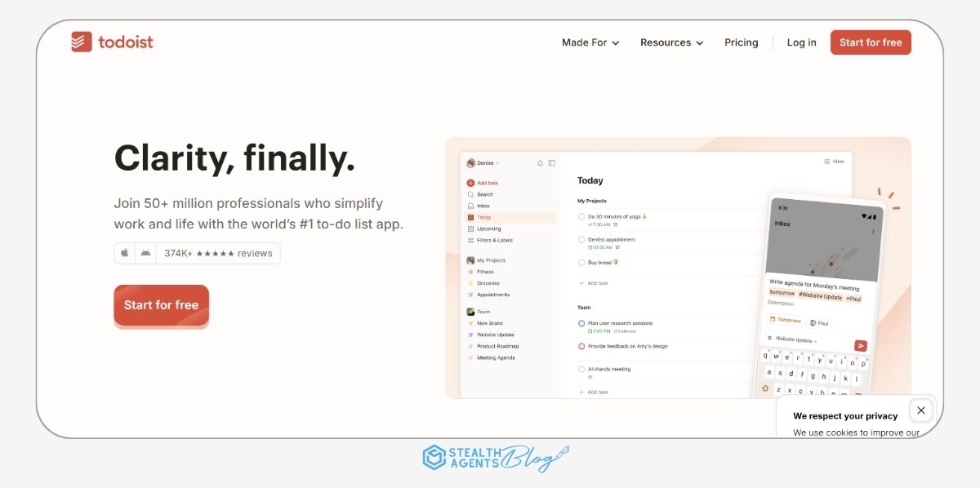Select Filters & Labels in the sidebar
This screenshot has width=980, height=488.
coord(494,240)
